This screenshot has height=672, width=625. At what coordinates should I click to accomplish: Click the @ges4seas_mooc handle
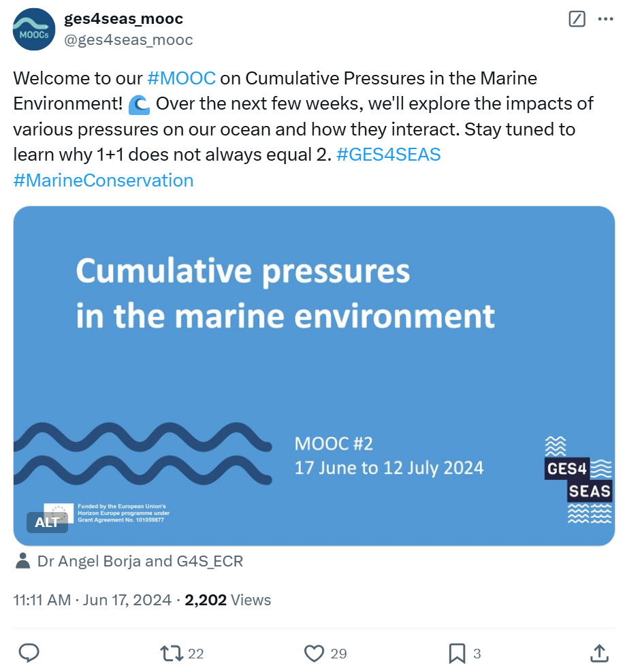[x=129, y=40]
